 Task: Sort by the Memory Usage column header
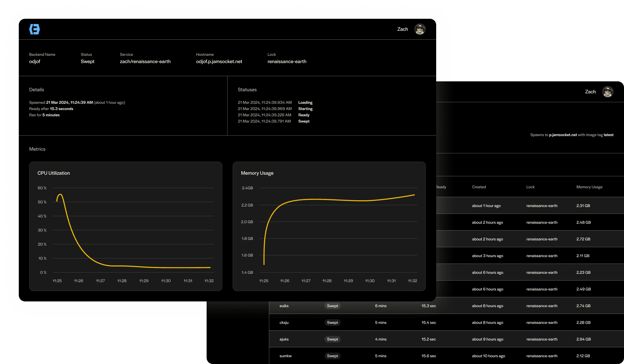589,187
